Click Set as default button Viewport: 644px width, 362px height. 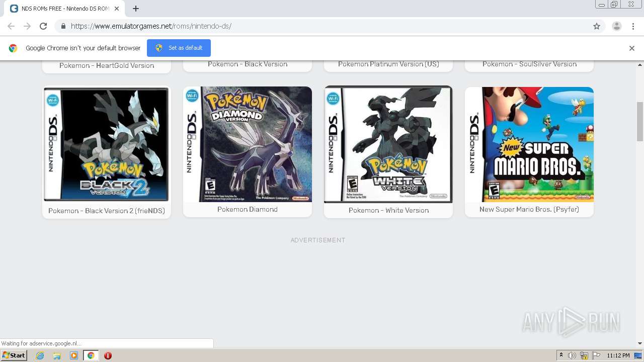(x=179, y=48)
